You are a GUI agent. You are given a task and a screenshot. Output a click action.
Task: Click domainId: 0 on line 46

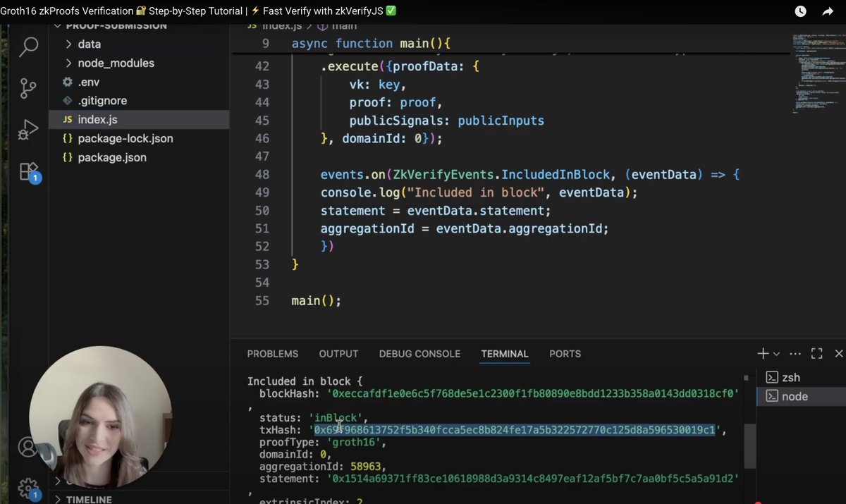[x=381, y=139]
